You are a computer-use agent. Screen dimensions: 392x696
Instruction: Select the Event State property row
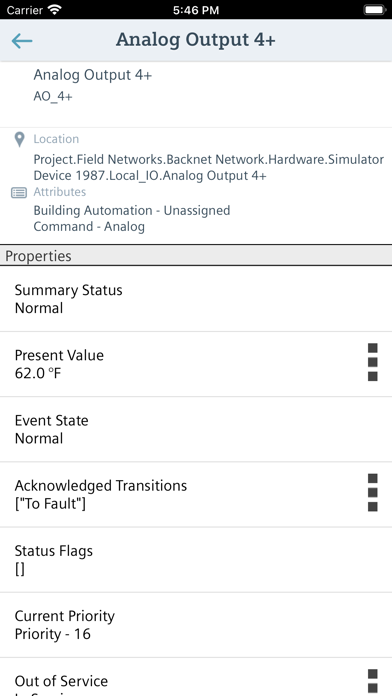[x=196, y=429]
